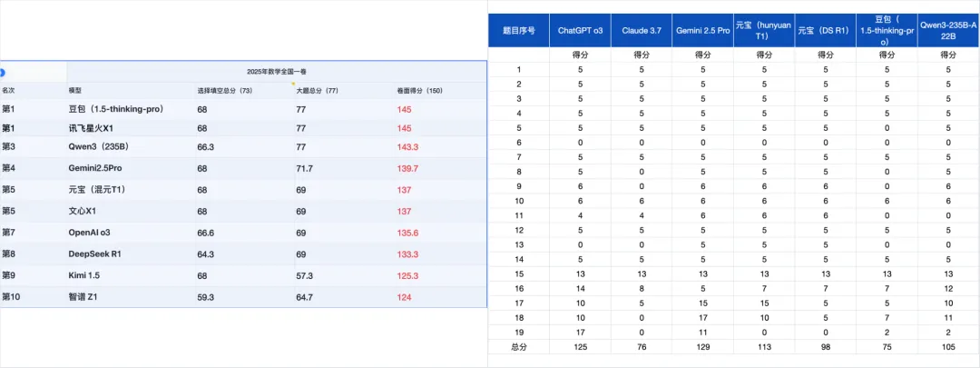Select the total score 129 cell
This screenshot has width=980, height=368.
click(x=702, y=348)
